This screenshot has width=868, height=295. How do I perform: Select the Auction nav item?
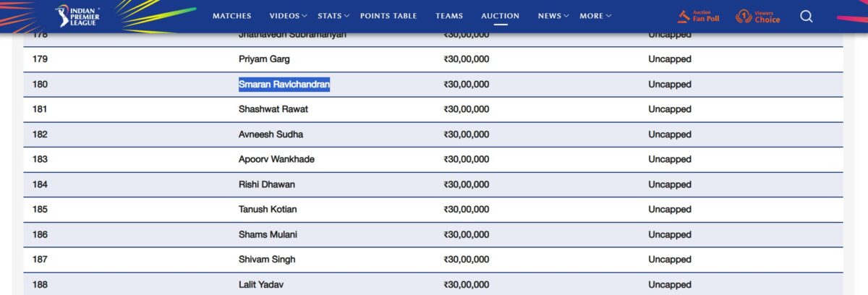(500, 16)
